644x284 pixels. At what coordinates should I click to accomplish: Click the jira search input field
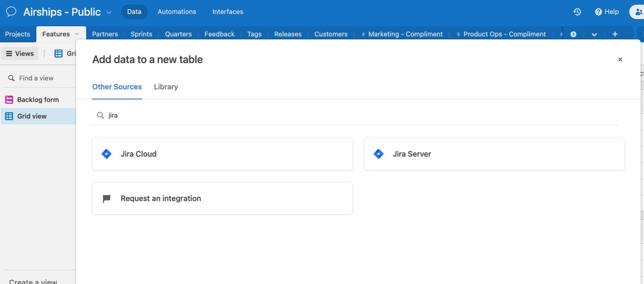click(169, 115)
